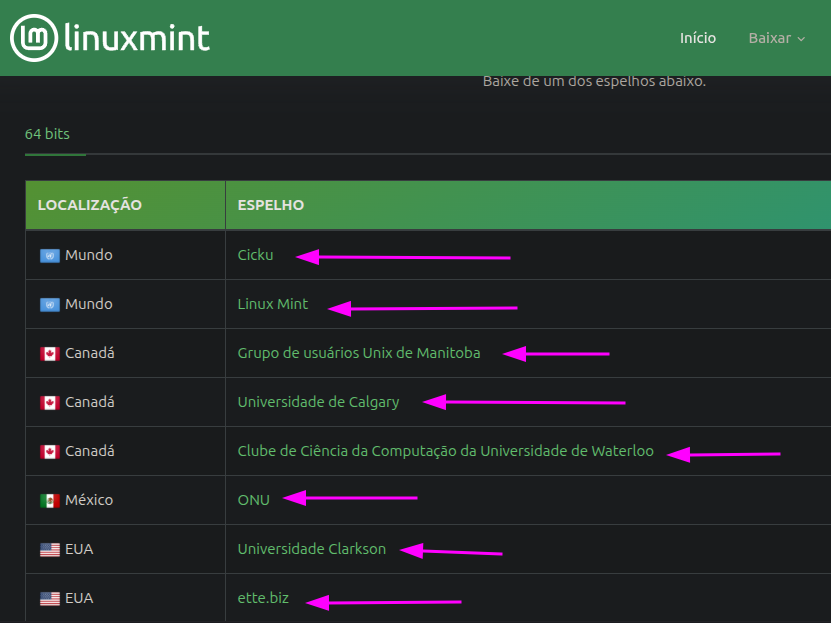Choose the Grupo de usuários Unix de Manitoba mirror
This screenshot has width=831, height=623.
(x=358, y=353)
